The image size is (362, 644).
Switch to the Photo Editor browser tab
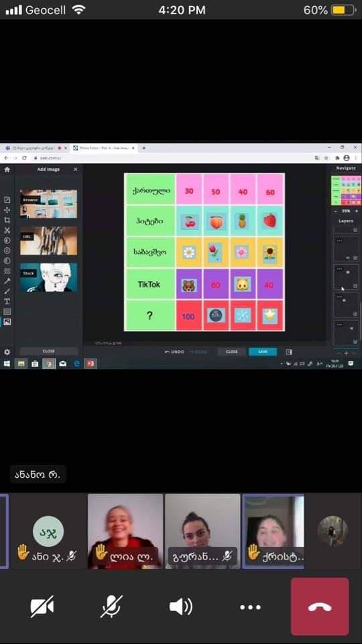pyautogui.click(x=103, y=148)
